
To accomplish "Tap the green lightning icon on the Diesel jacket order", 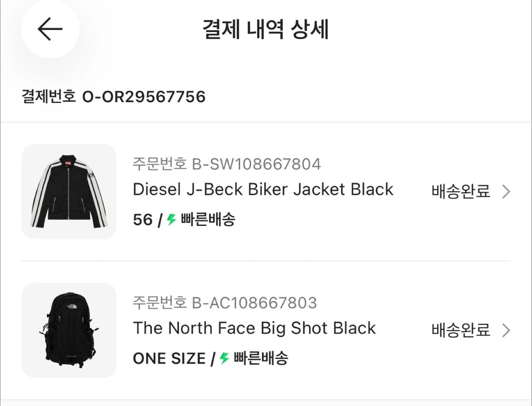I will pyautogui.click(x=171, y=220).
